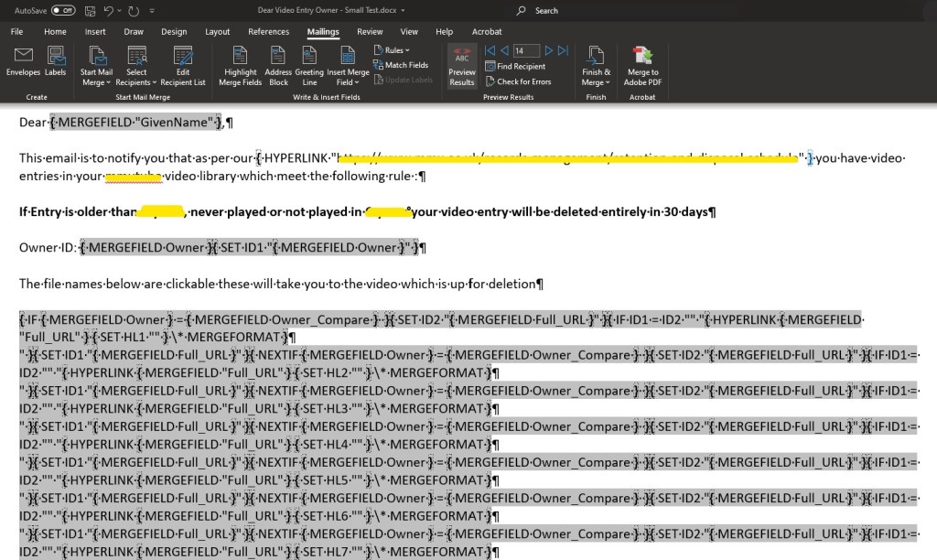This screenshot has height=560, width=937.
Task: Click Merge to Adobe PDF
Action: click(x=642, y=65)
